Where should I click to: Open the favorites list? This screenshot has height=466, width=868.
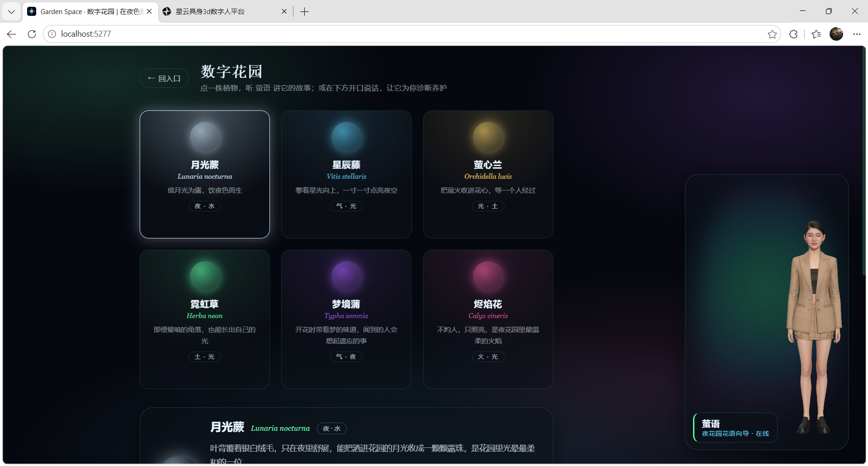coord(816,34)
